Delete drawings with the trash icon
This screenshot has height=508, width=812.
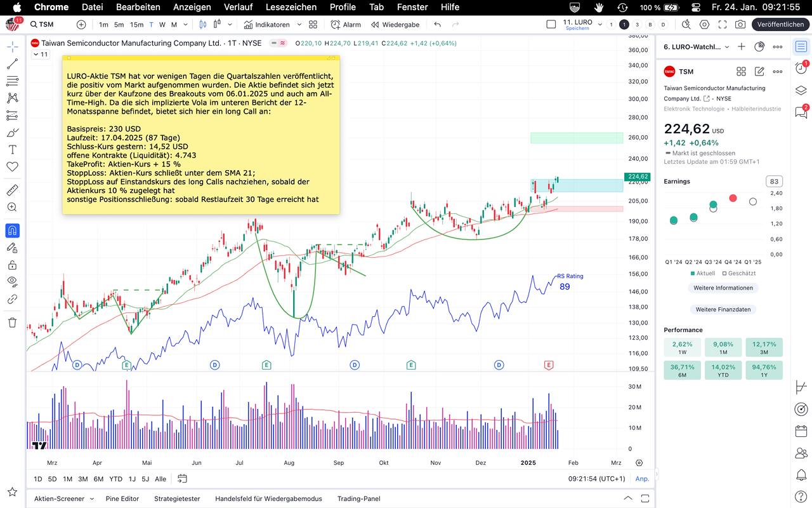[x=12, y=323]
